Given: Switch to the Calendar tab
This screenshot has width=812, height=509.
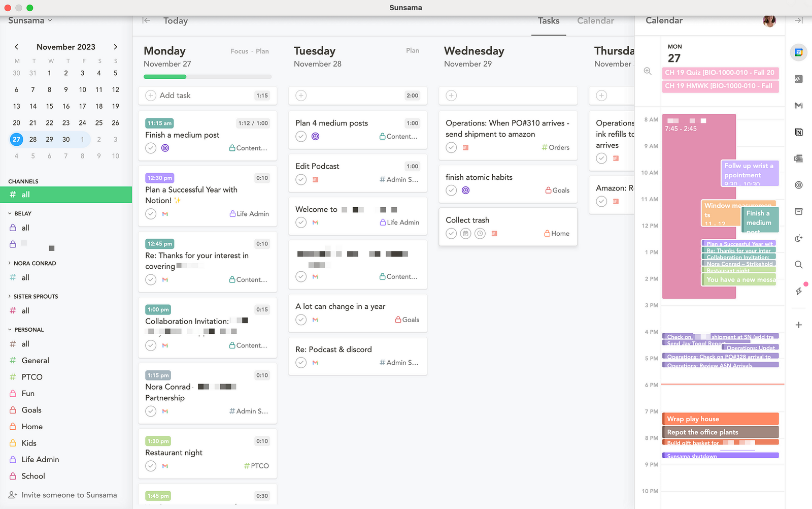Looking at the screenshot, I should pos(595,21).
